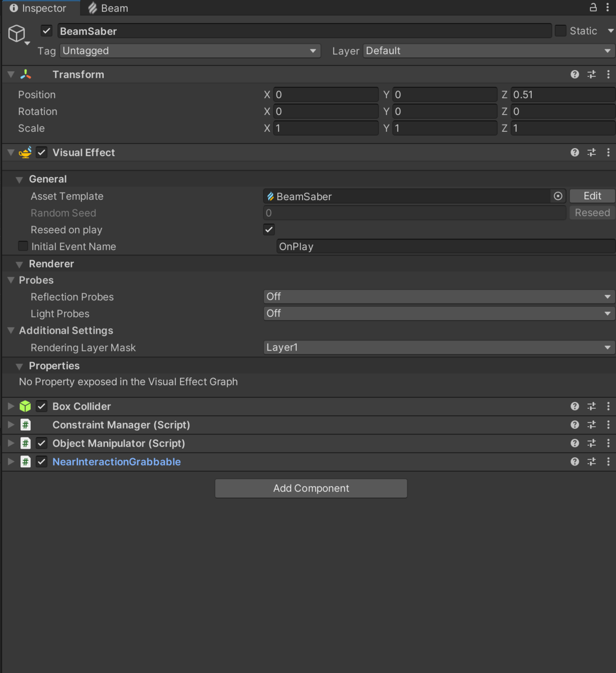Collapse the Properties section
This screenshot has width=616, height=673.
[20, 366]
